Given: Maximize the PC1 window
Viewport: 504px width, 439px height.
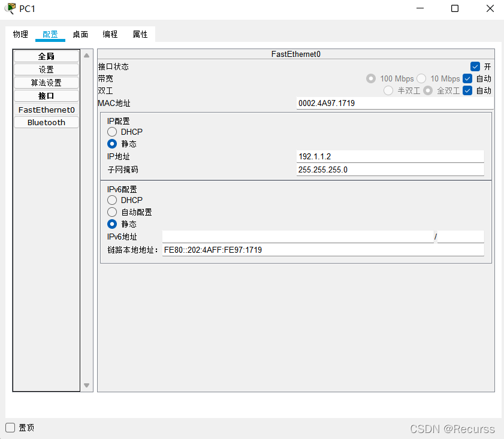Looking at the screenshot, I should coord(455,8).
